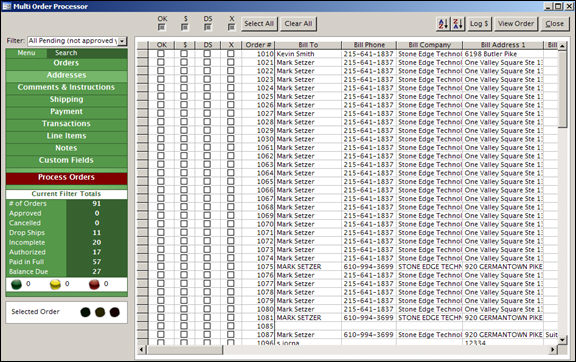The image size is (576, 362).
Task: Sort orders ascending with A-Z icon
Action: [x=443, y=24]
